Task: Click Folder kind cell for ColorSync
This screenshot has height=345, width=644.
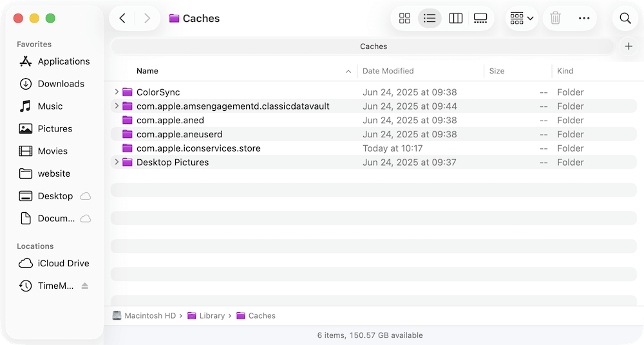Action: (570, 92)
